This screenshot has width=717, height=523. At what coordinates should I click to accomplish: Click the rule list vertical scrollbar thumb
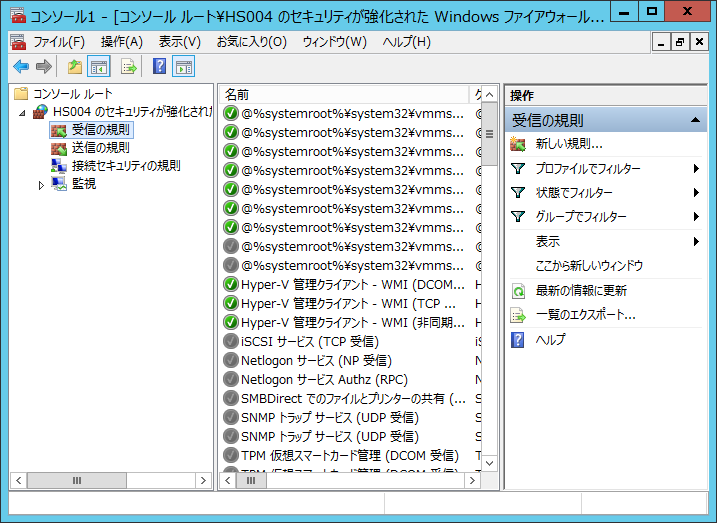tap(489, 134)
